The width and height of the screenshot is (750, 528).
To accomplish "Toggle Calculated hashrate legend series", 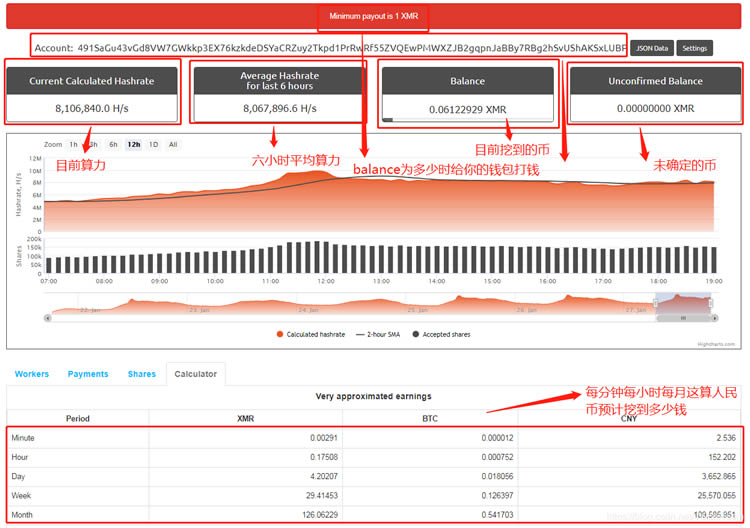I will point(313,333).
